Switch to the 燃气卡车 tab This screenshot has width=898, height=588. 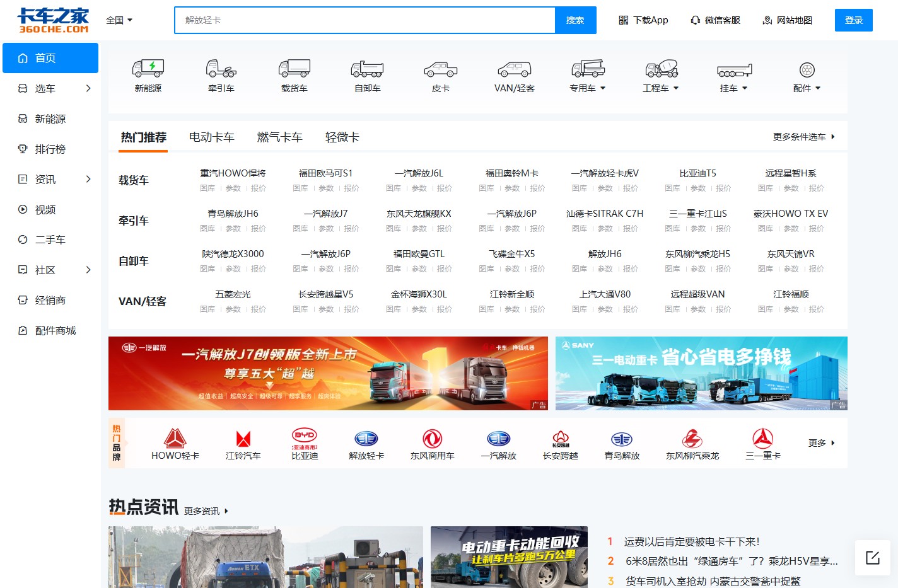pos(280,137)
